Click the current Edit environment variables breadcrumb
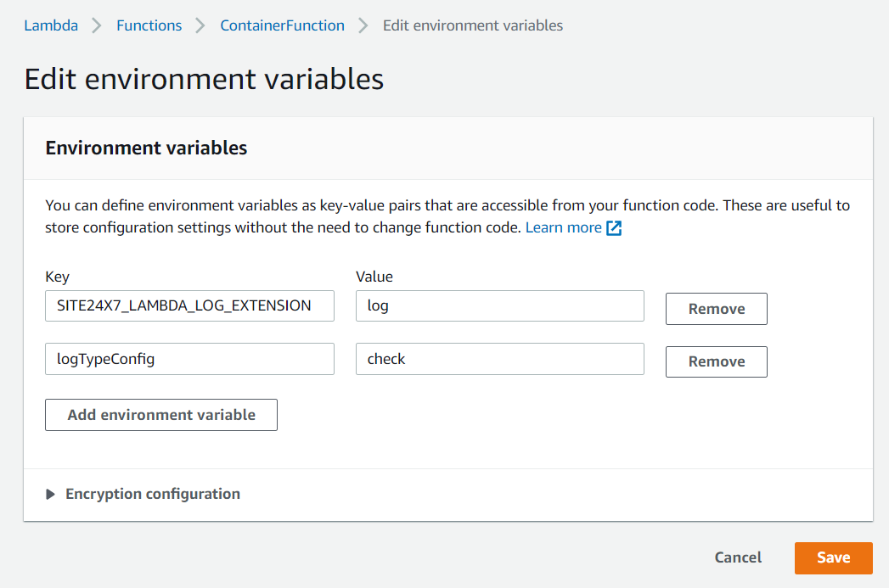Image resolution: width=889 pixels, height=588 pixels. (x=472, y=25)
